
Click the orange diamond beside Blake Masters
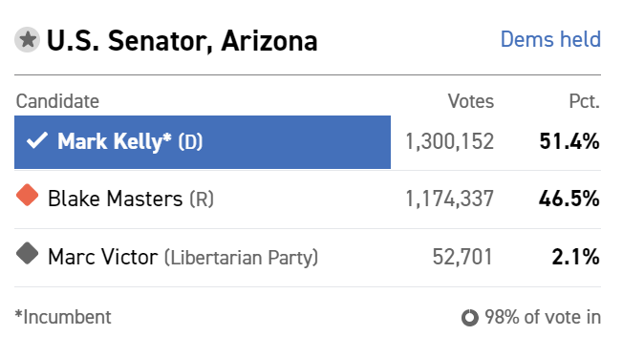point(27,196)
